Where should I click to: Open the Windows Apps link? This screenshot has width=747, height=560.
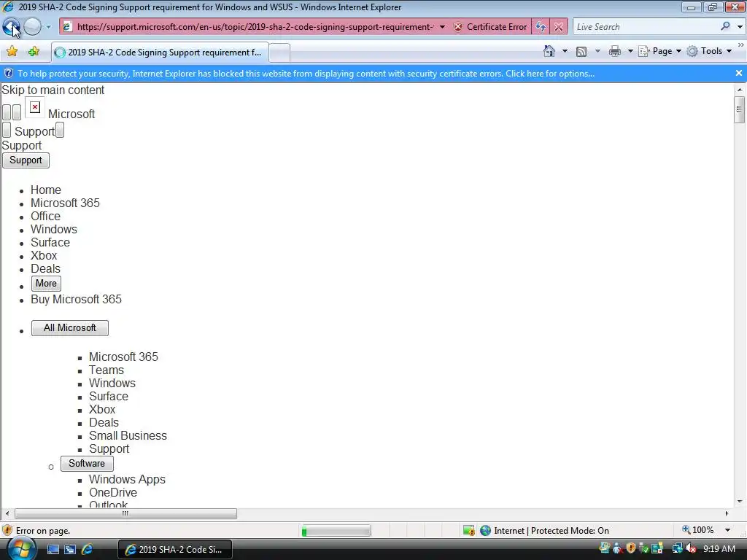[x=127, y=480]
